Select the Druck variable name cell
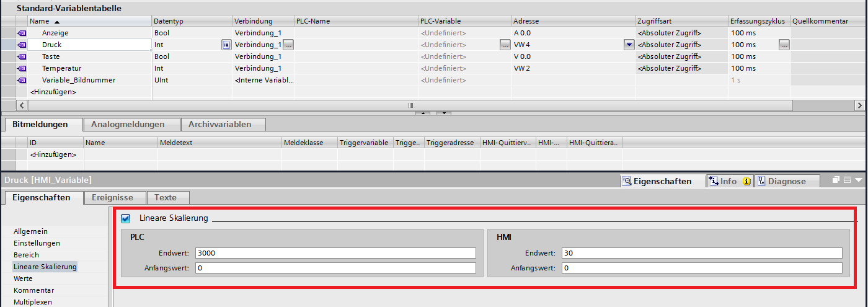Image resolution: width=868 pixels, height=307 pixels. pos(90,45)
